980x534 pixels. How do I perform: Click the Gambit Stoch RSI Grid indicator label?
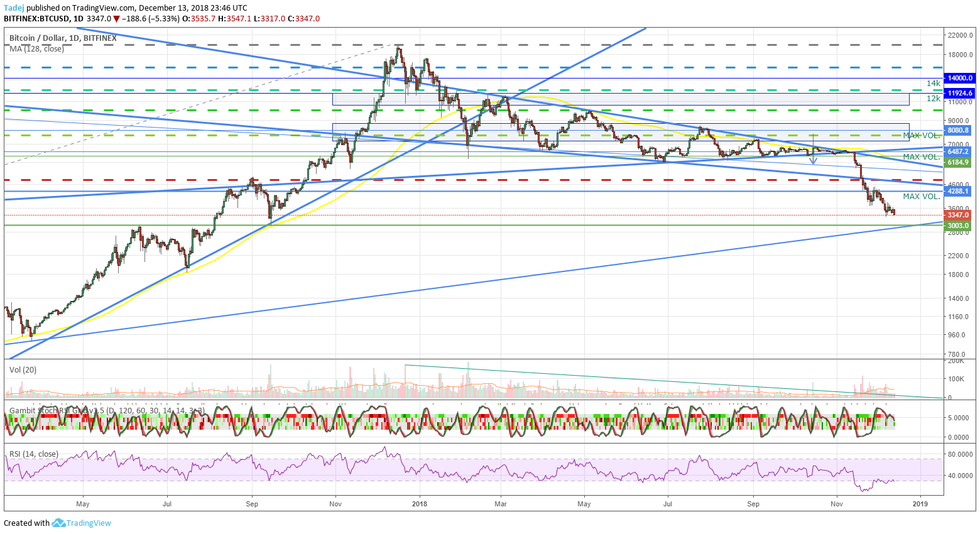coord(106,410)
